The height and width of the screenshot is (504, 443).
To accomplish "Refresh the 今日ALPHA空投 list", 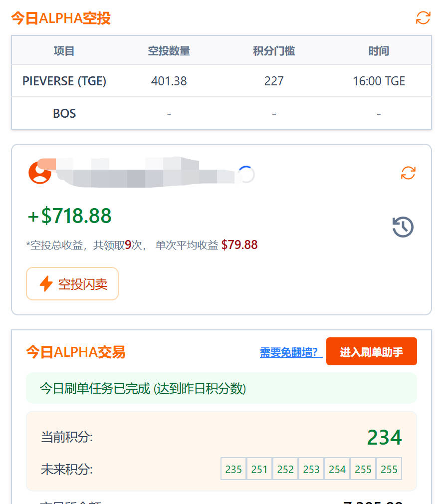I will [423, 18].
